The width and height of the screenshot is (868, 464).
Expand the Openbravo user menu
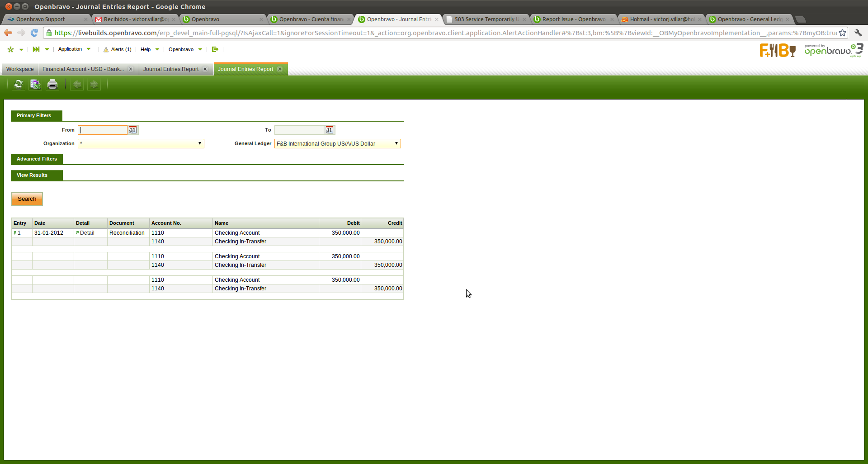coord(185,49)
